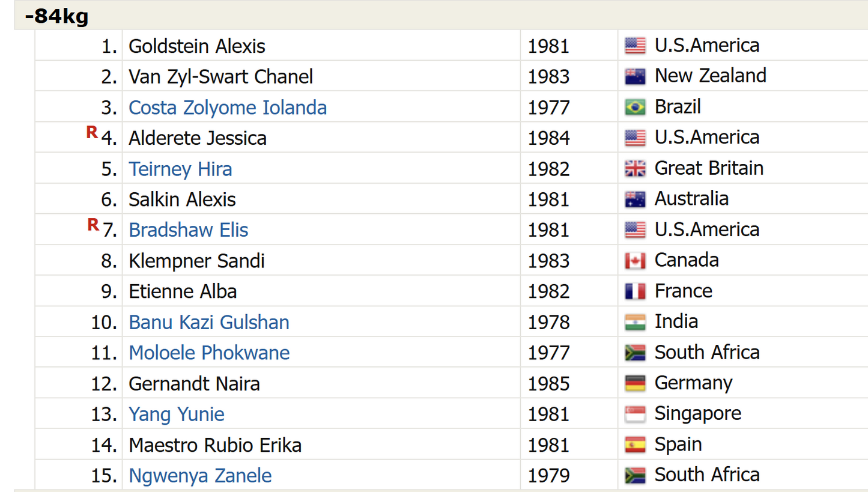Click the Singapore flag icon
The width and height of the screenshot is (868, 492).
(635, 414)
